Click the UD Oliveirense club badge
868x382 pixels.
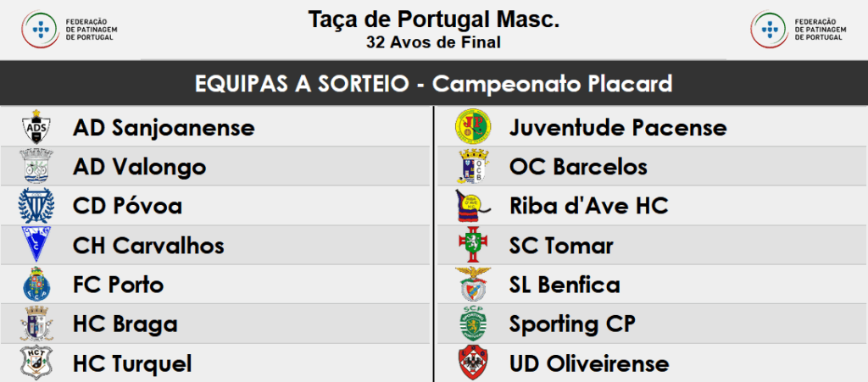(473, 363)
